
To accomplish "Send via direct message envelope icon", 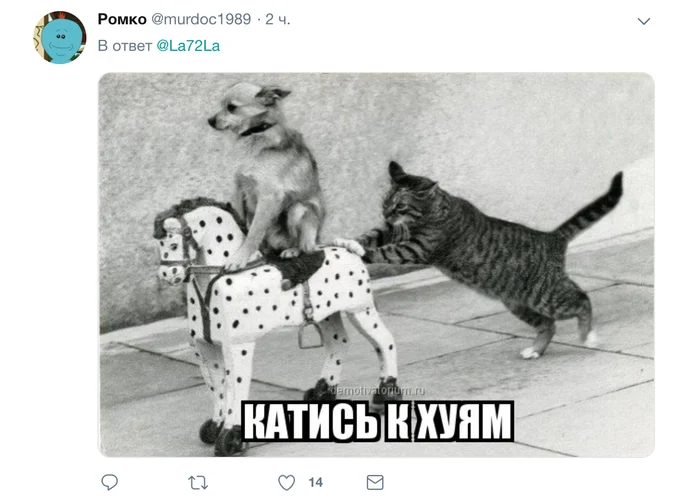I will 375,483.
